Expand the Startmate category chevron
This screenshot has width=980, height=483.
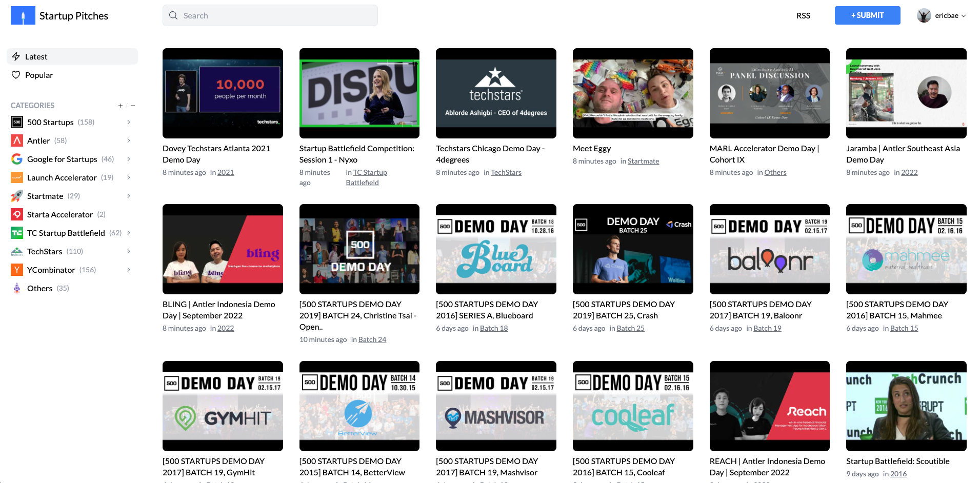click(129, 196)
